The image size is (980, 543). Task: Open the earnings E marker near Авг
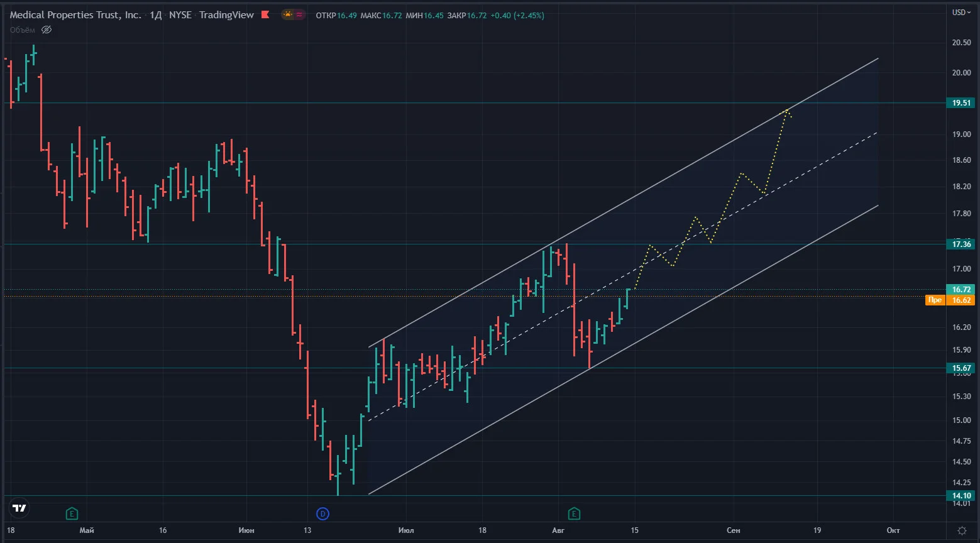[574, 513]
